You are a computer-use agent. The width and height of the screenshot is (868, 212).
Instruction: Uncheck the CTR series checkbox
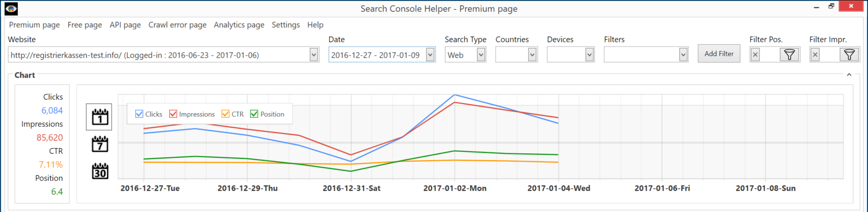pos(226,114)
